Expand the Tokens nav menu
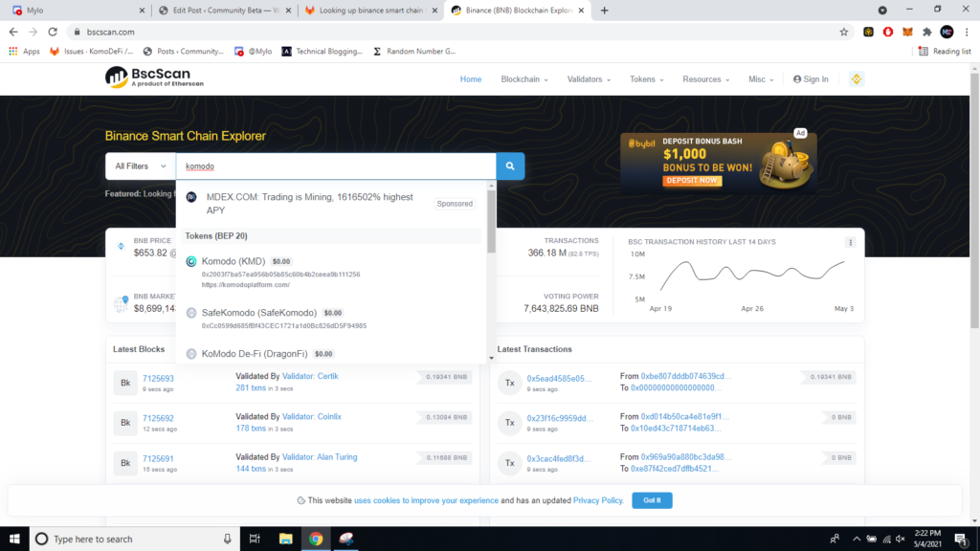Image resolution: width=980 pixels, height=551 pixels. (647, 79)
